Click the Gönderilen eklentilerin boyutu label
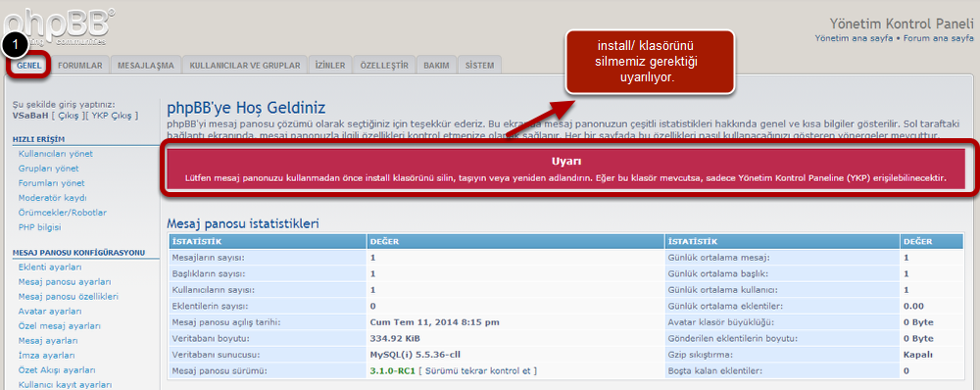980x390 pixels. pos(734,339)
